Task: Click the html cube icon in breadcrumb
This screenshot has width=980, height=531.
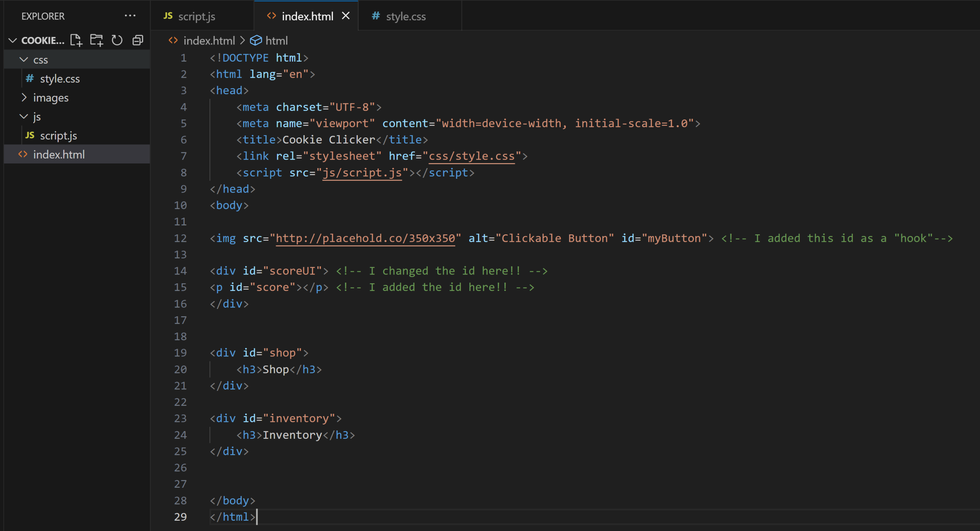Action: (x=256, y=40)
